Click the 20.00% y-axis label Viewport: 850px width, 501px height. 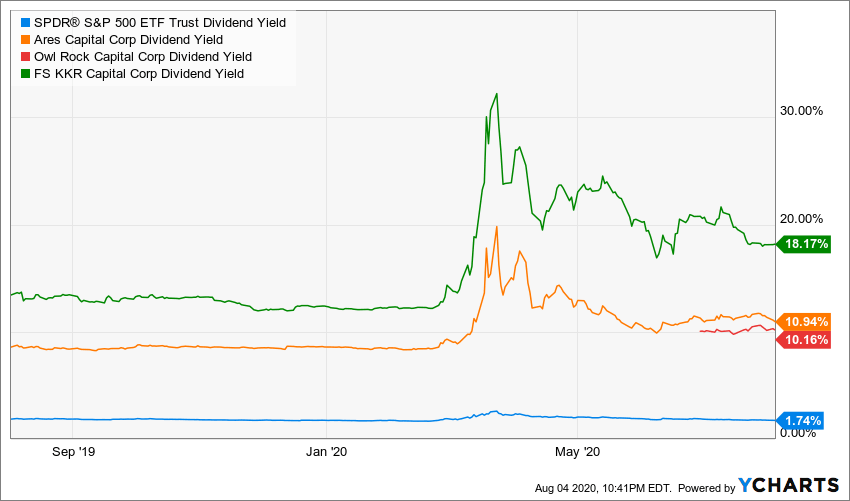pyautogui.click(x=802, y=219)
